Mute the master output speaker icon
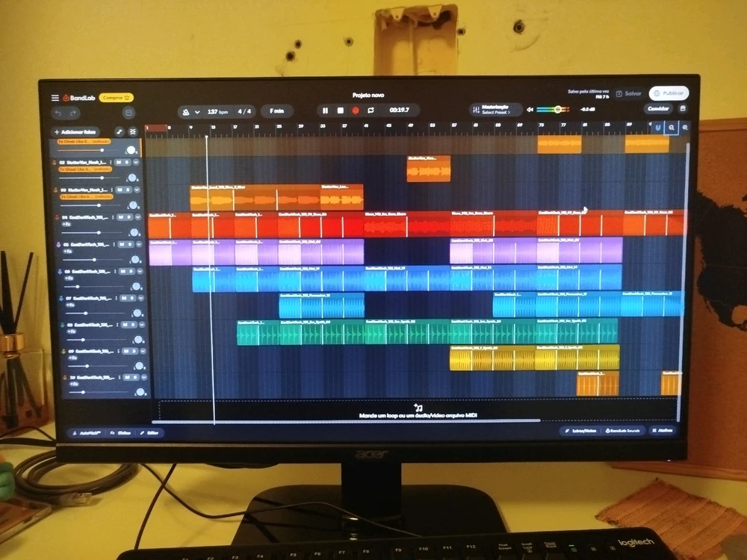 [530, 109]
